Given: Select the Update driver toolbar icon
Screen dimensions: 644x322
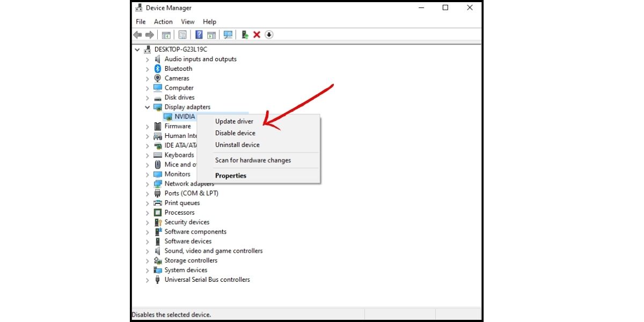Looking at the screenshot, I should click(244, 34).
